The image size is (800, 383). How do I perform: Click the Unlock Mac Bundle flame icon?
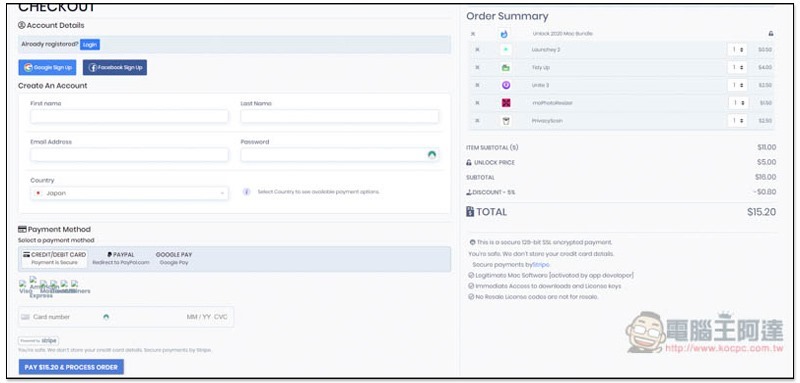tap(505, 34)
